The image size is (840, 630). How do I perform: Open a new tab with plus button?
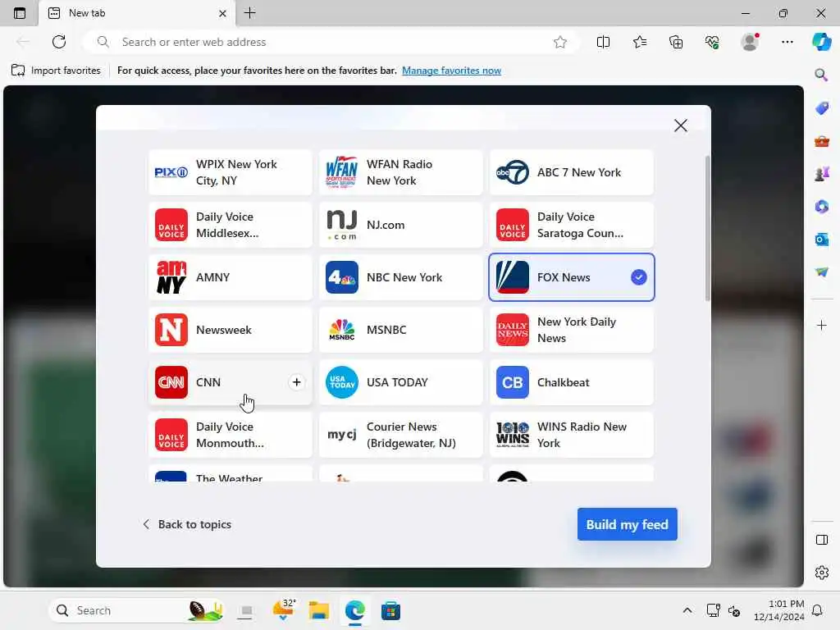(249, 13)
